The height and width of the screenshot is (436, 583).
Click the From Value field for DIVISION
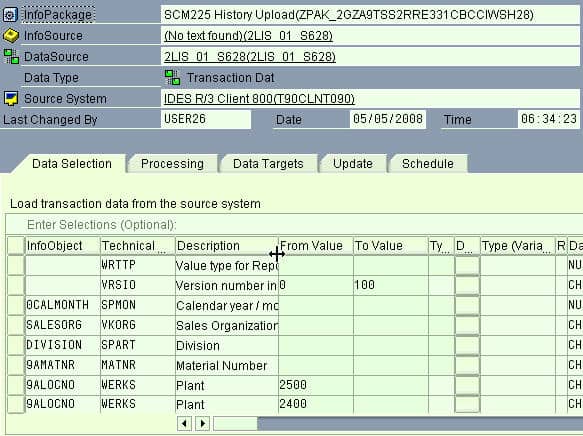pos(316,345)
